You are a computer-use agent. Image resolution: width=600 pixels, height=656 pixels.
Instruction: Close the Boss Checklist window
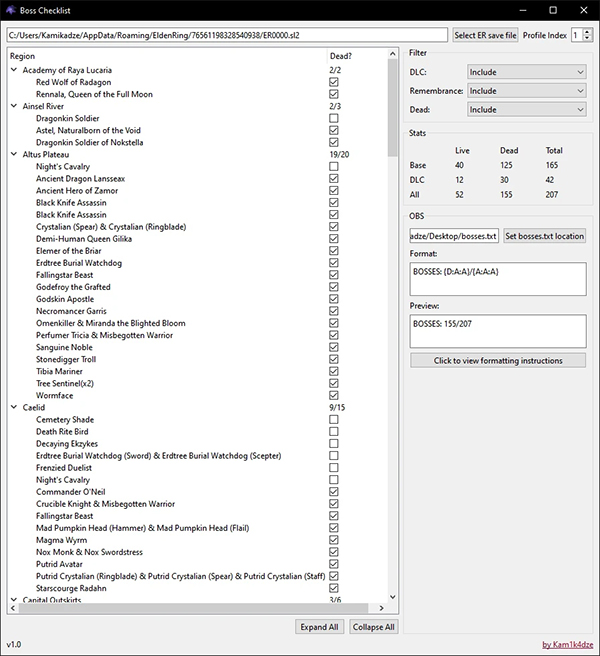(584, 10)
